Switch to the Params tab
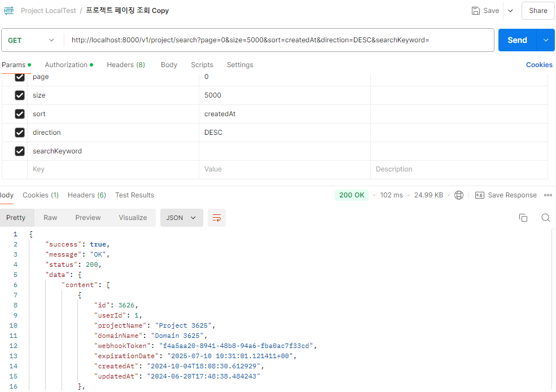 coord(16,65)
